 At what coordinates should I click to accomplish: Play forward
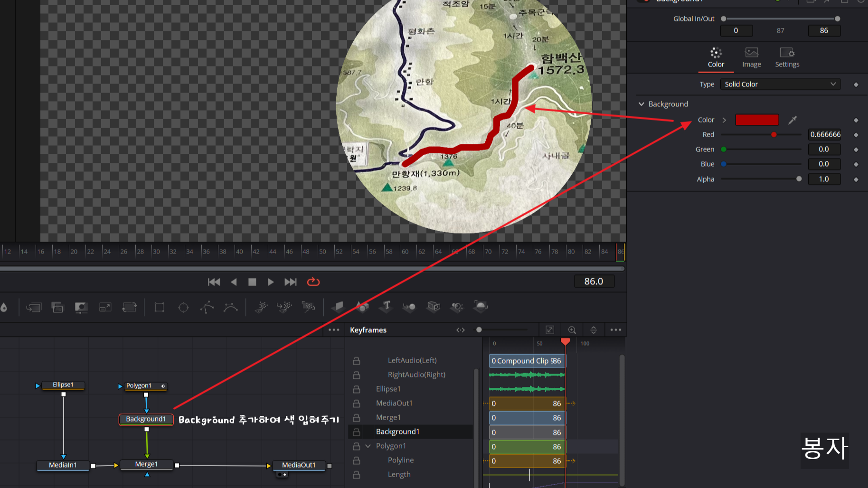pos(271,282)
